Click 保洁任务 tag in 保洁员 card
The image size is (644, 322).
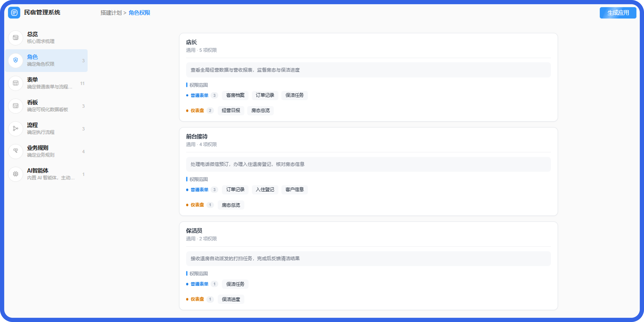pyautogui.click(x=235, y=284)
